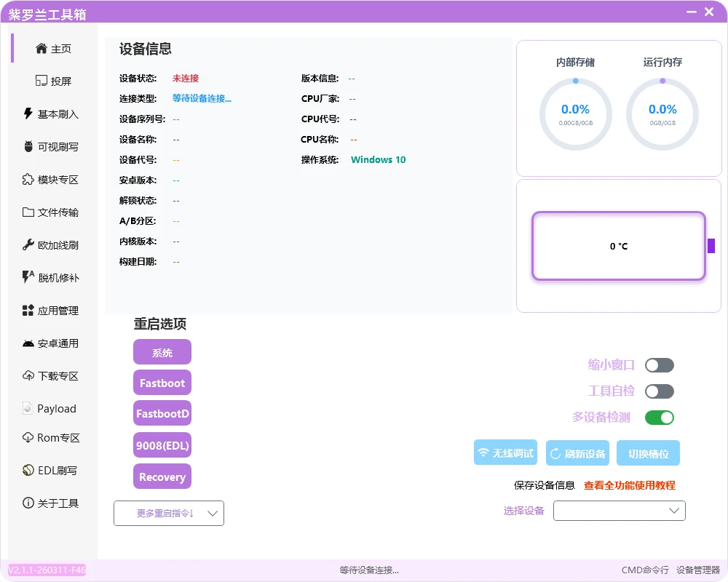This screenshot has width=728, height=582.
Task: Open the 查看全功能使用教程 tutorial link
Action: (x=630, y=485)
